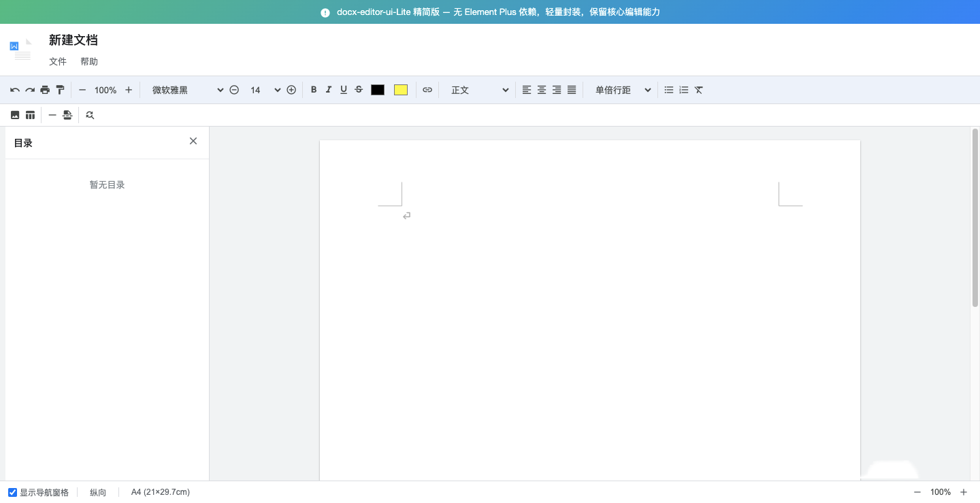Decrease font size with circled minus
This screenshot has width=980, height=503.
click(x=234, y=90)
